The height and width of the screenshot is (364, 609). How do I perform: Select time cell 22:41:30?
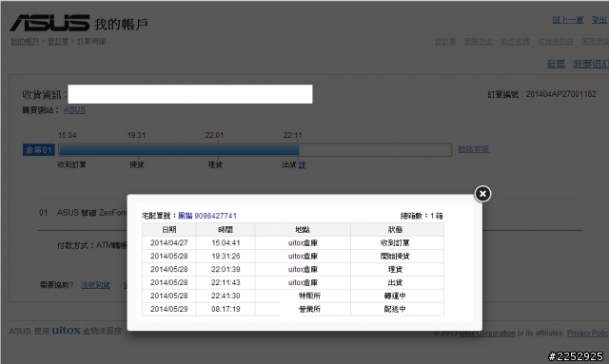[226, 296]
